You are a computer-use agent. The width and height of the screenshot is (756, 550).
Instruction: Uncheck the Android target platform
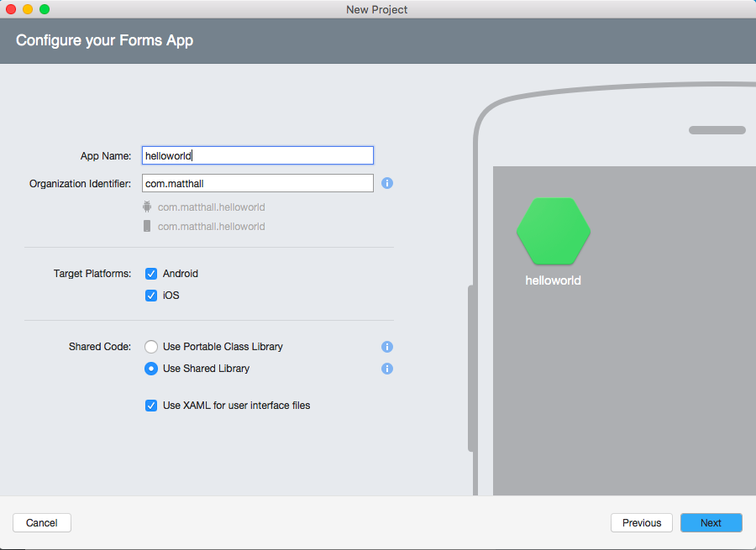click(x=151, y=274)
